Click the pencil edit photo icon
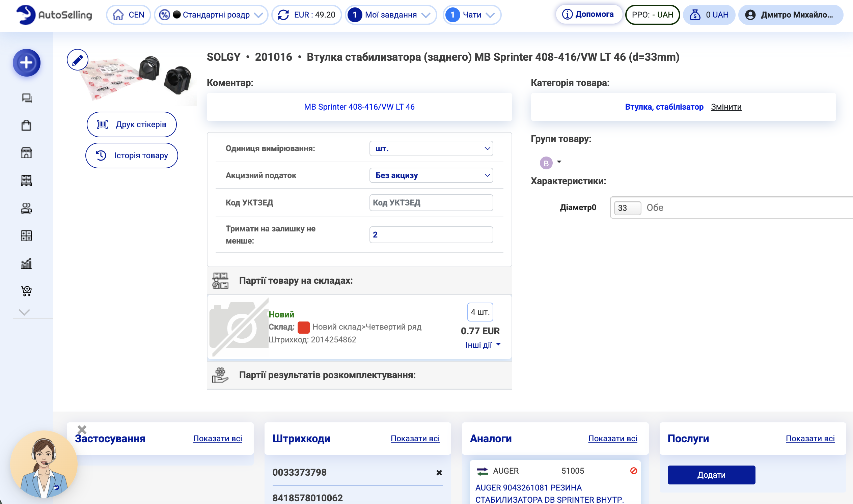853x504 pixels. (78, 60)
